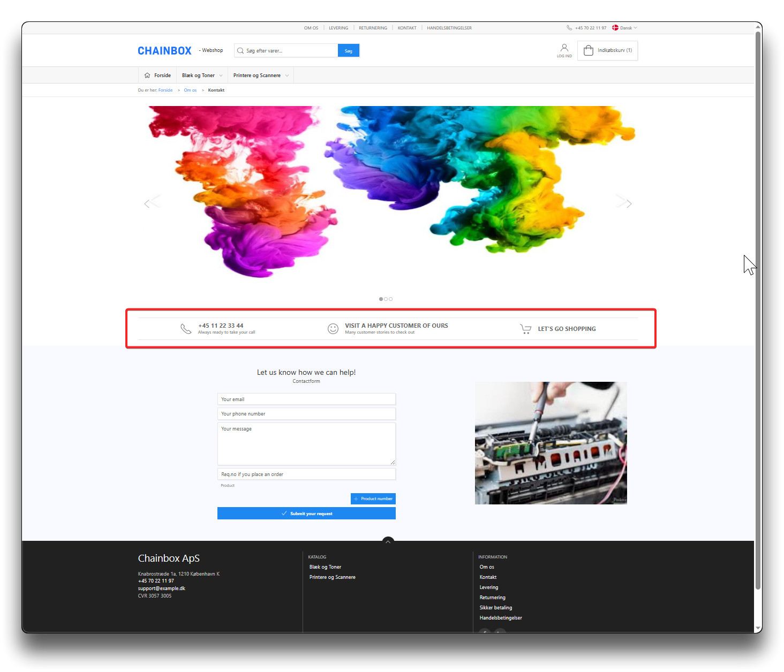Click the phone icon beside +45 11 22 33 44
This screenshot has width=784, height=672.
(186, 329)
